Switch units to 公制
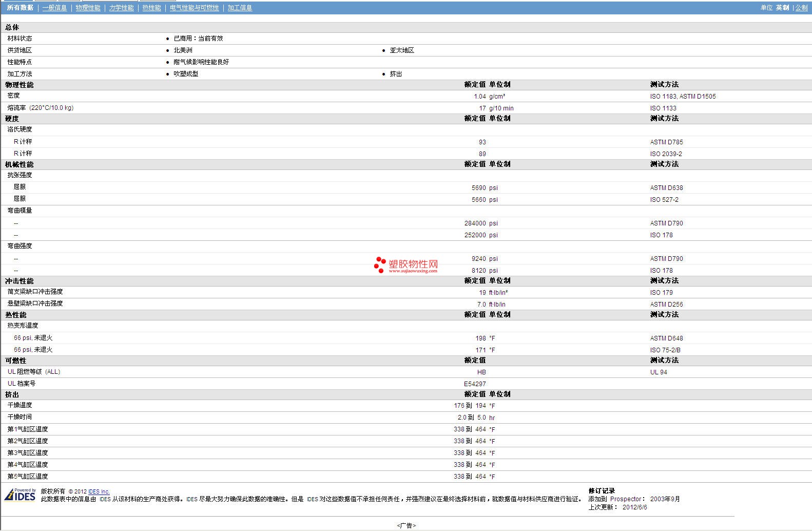Screen dimensions: 812x531 [x=801, y=8]
